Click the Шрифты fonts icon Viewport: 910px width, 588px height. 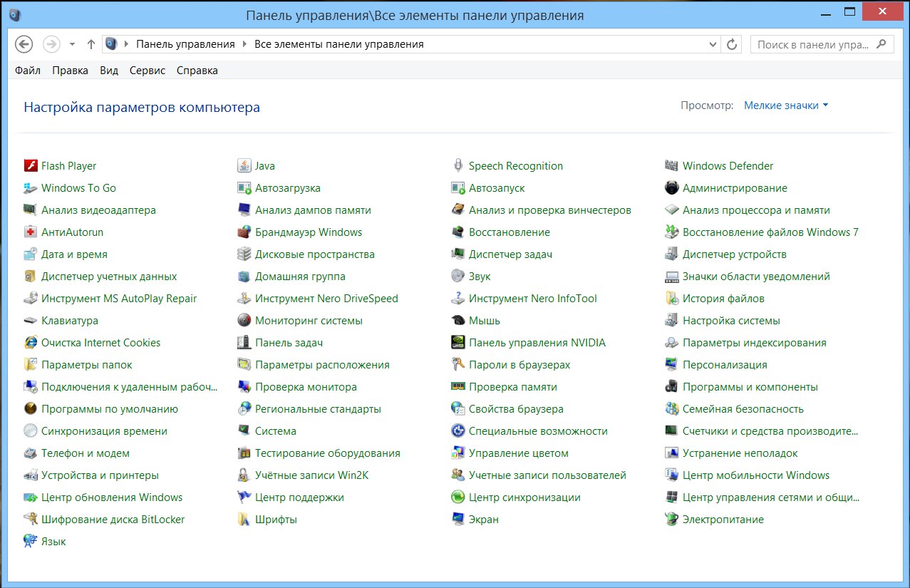coord(244,520)
